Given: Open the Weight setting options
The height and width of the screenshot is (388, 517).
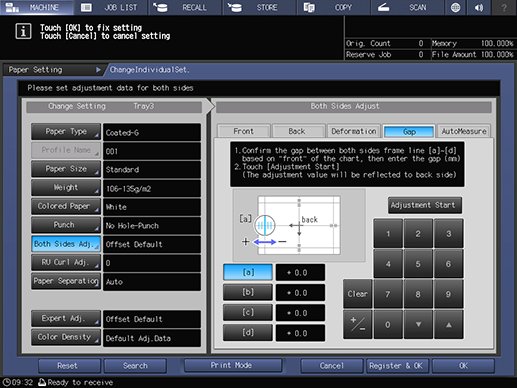Looking at the screenshot, I should point(66,188).
